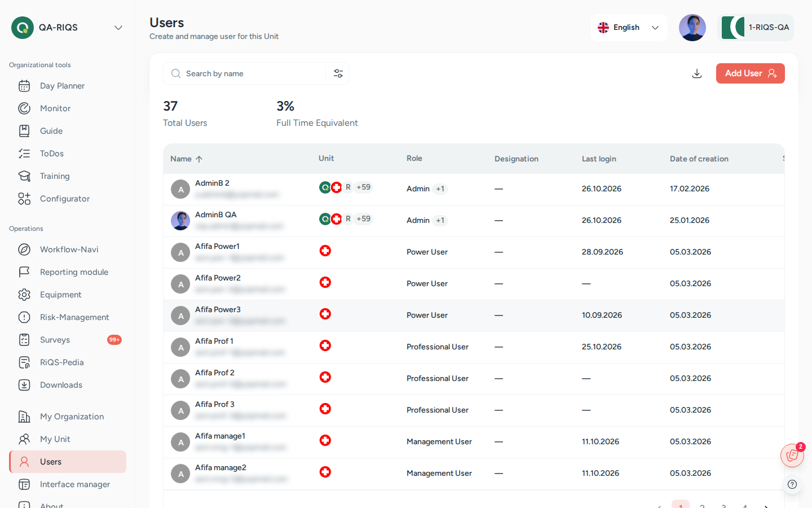This screenshot has height=508, width=812.
Task: Show +1 extra role for AdminB QA
Action: click(x=440, y=221)
